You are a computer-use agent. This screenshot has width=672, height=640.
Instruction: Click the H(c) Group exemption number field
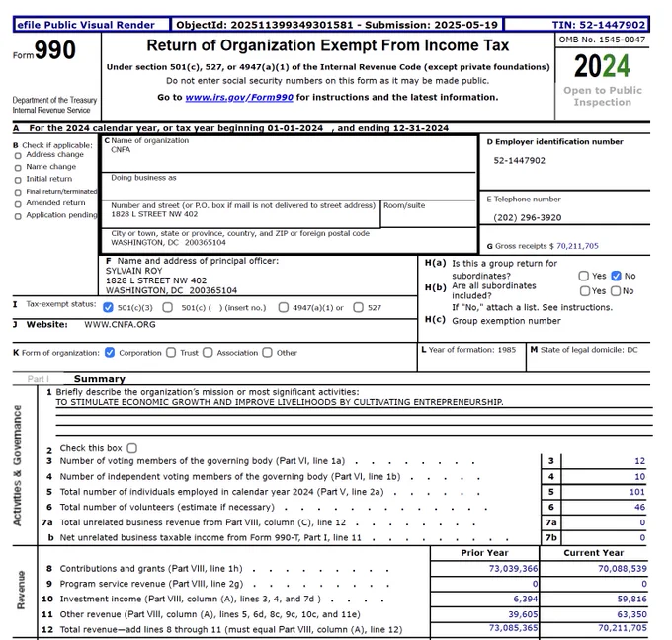(x=506, y=321)
